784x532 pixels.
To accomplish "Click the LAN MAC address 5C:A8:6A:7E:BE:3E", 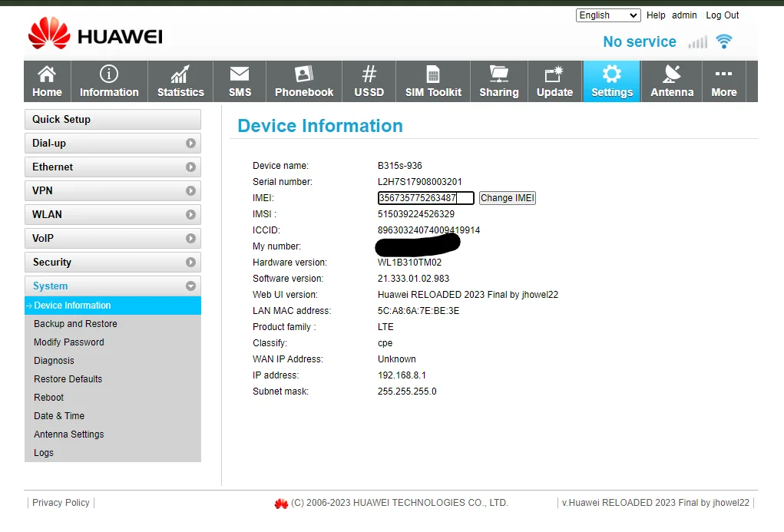I will 418,311.
